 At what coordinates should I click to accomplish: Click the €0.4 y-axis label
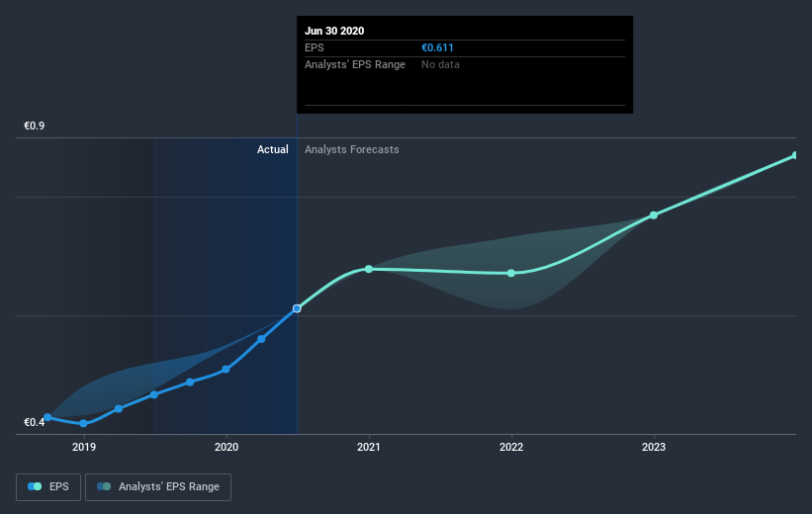pos(35,422)
